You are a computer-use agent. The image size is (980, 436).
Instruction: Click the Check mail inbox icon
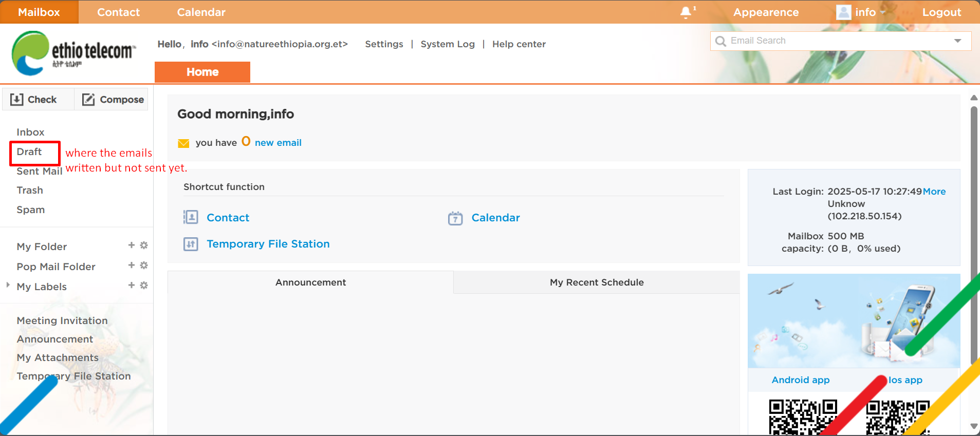(x=17, y=100)
